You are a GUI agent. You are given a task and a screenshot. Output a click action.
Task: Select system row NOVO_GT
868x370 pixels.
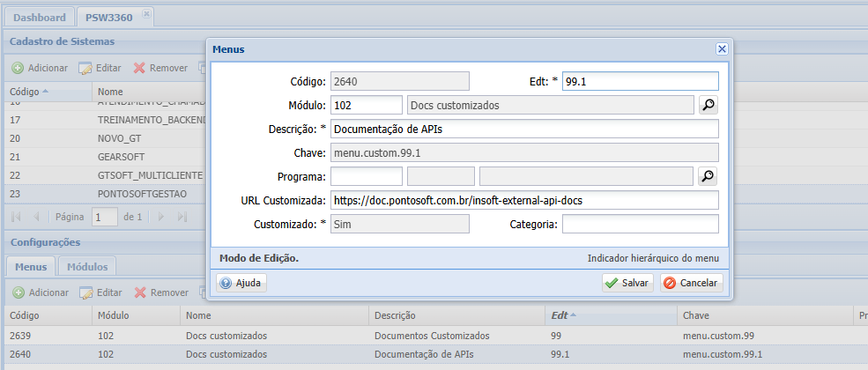coord(105,138)
